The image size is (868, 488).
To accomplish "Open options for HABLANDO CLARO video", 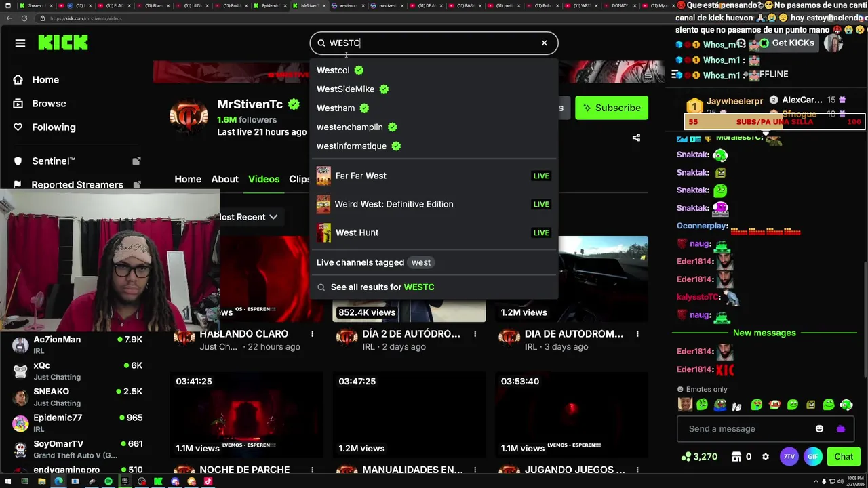I will pos(312,334).
